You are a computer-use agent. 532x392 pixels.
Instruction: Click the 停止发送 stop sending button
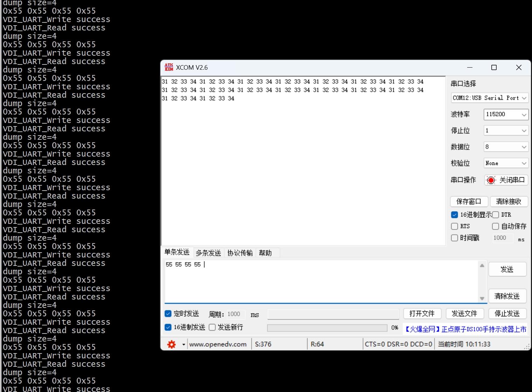507,314
